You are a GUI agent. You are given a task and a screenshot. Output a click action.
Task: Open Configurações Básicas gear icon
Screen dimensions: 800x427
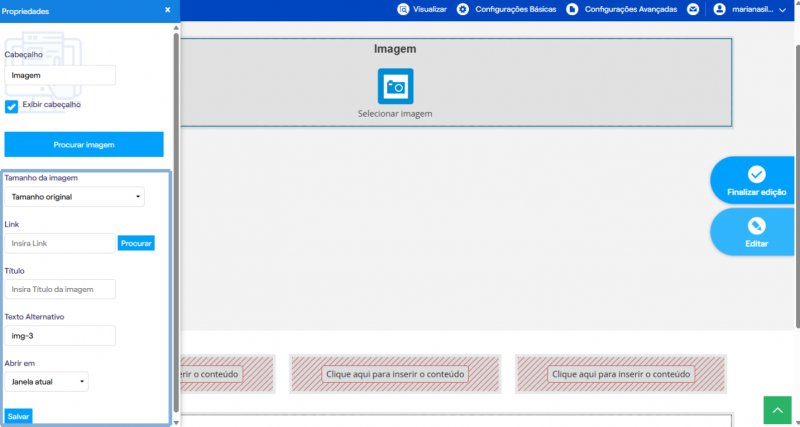(x=463, y=9)
